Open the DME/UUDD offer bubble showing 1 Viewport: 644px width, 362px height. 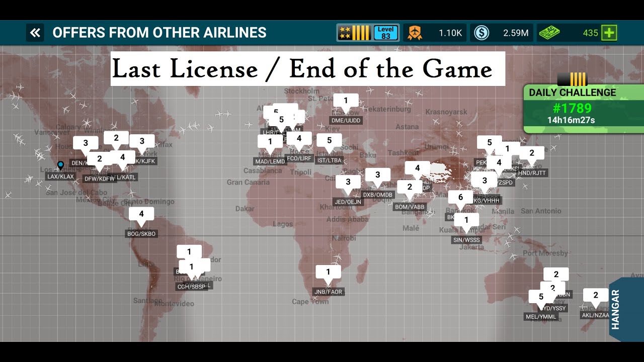click(x=346, y=102)
